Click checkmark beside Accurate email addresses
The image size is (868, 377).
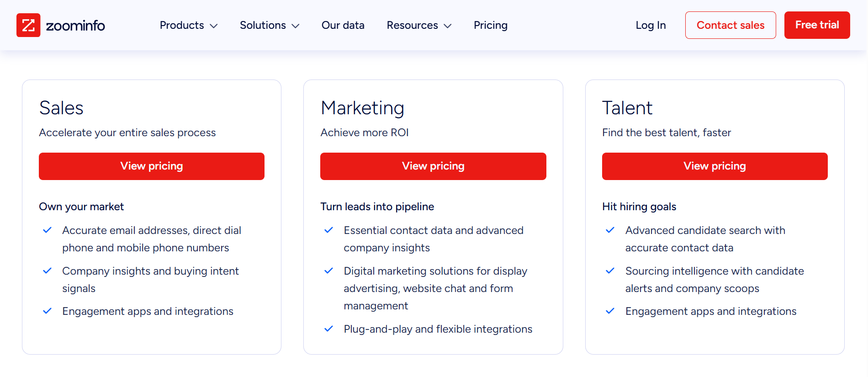point(47,230)
